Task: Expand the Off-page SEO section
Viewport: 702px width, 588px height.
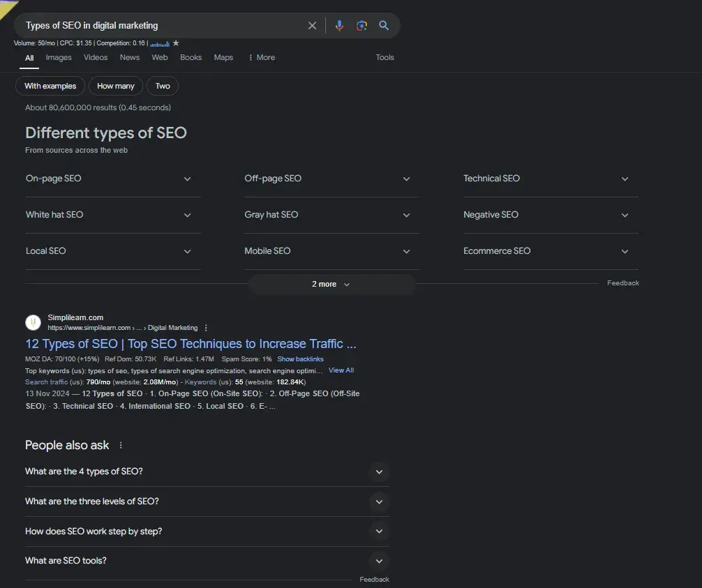Action: (x=331, y=179)
